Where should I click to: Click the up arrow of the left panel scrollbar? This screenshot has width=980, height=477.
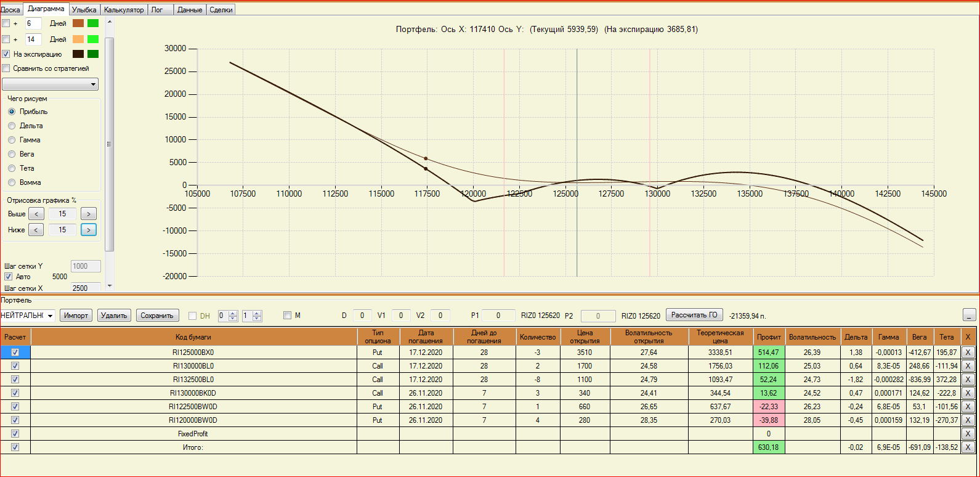[x=110, y=22]
